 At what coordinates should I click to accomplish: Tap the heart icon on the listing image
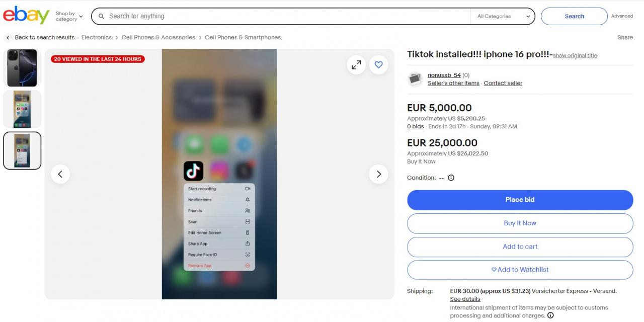(x=379, y=64)
